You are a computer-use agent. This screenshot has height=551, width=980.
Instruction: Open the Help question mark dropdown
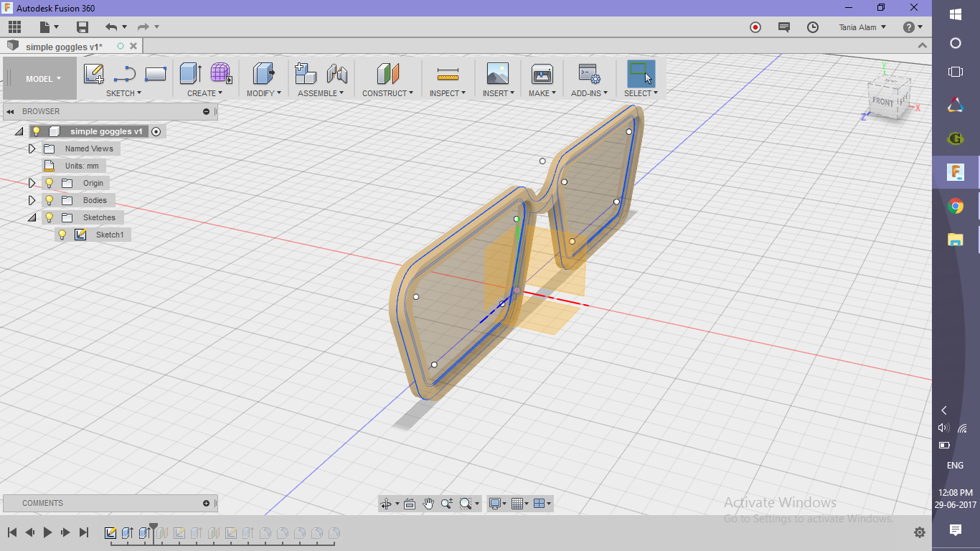913,27
